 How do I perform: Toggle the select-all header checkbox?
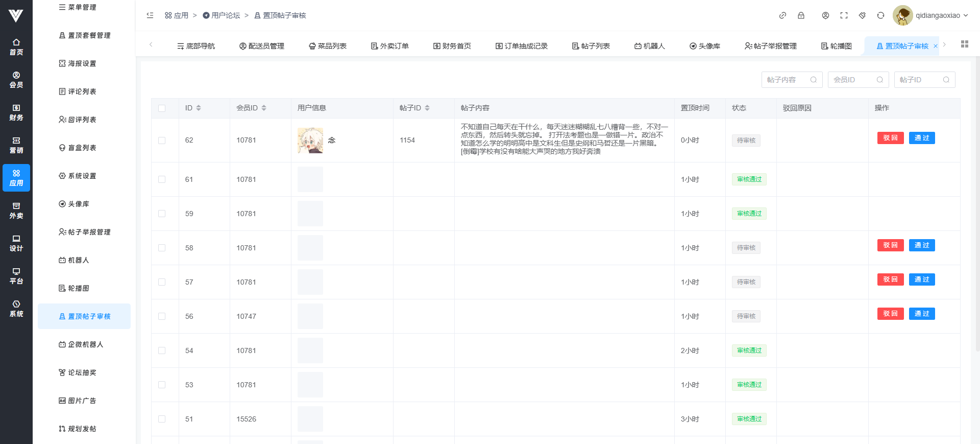click(162, 108)
